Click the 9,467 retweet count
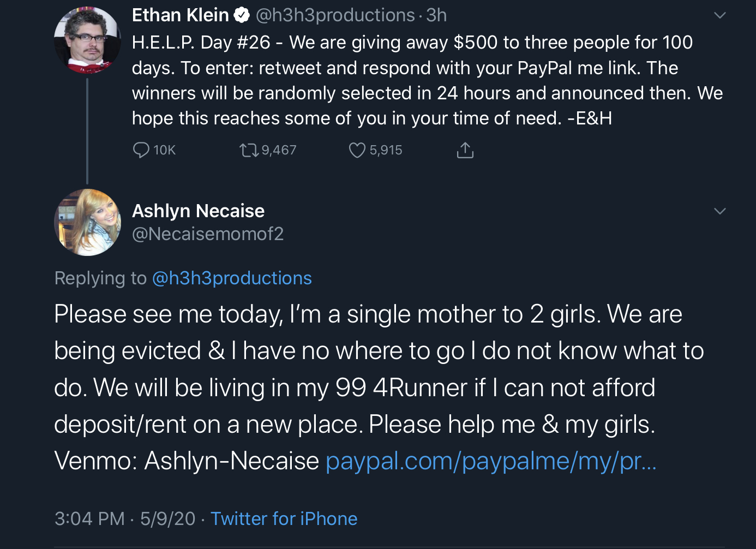Screen dimensions: 756x549 tap(279, 150)
